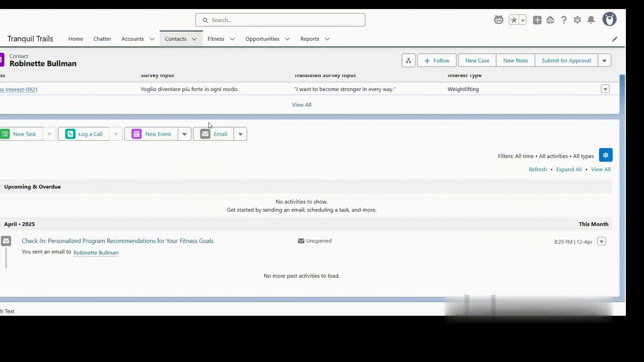Click the April 2025 section header

pyautogui.click(x=306, y=224)
